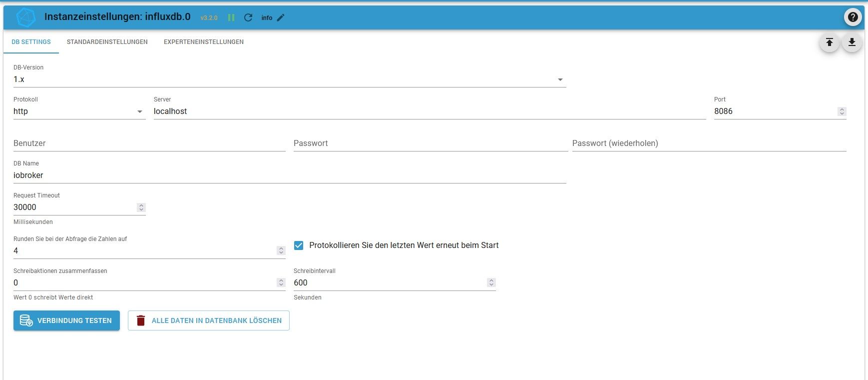This screenshot has width=868, height=380.
Task: Expand the DB-Version dropdown
Action: click(x=290, y=79)
